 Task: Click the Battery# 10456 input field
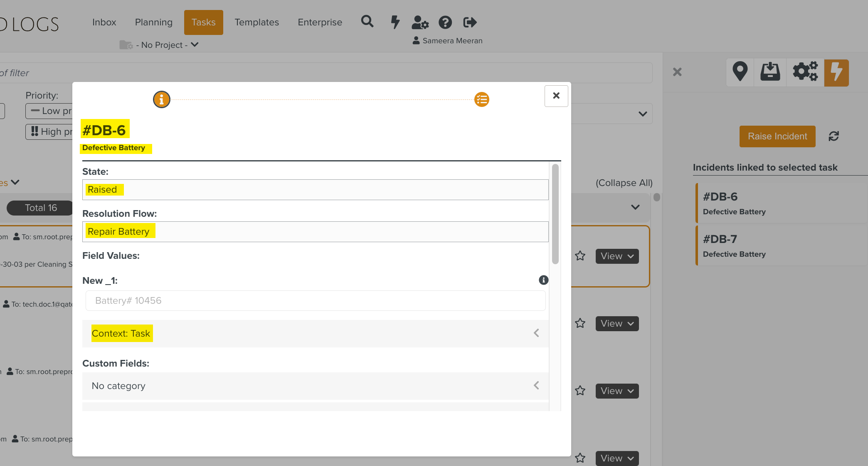(315, 300)
